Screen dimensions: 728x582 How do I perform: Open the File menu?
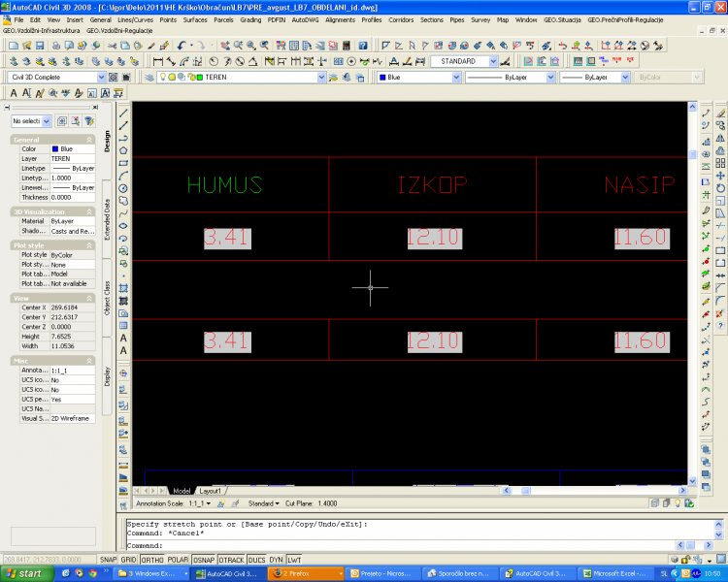[18, 20]
